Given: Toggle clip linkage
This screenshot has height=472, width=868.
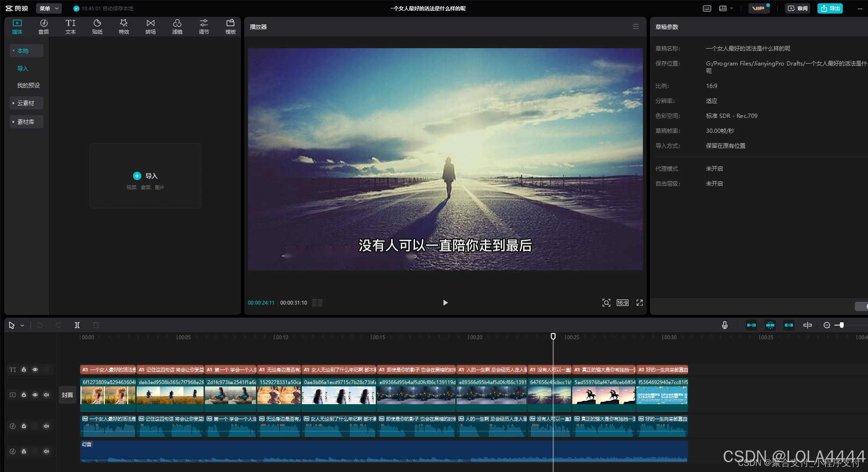Looking at the screenshot, I should click(789, 325).
